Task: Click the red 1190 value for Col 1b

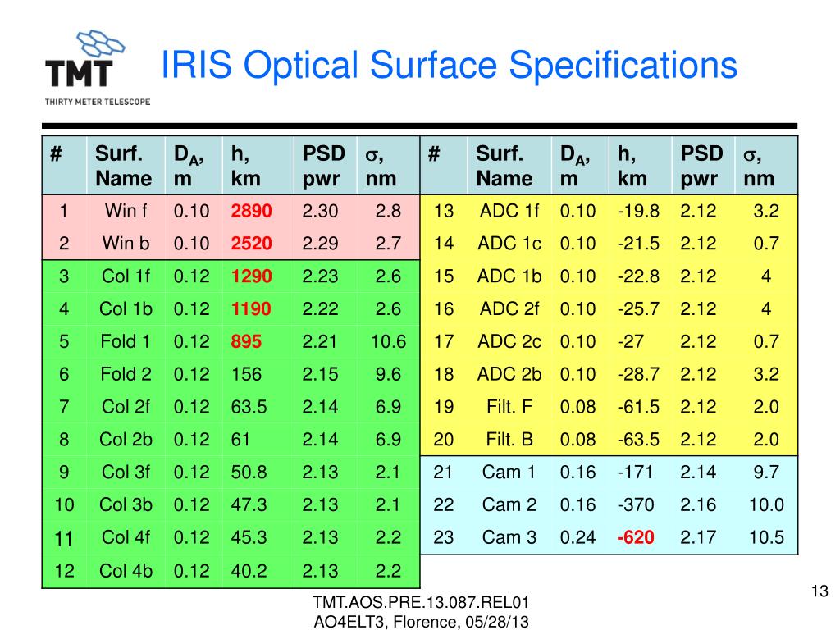Action: click(x=251, y=308)
